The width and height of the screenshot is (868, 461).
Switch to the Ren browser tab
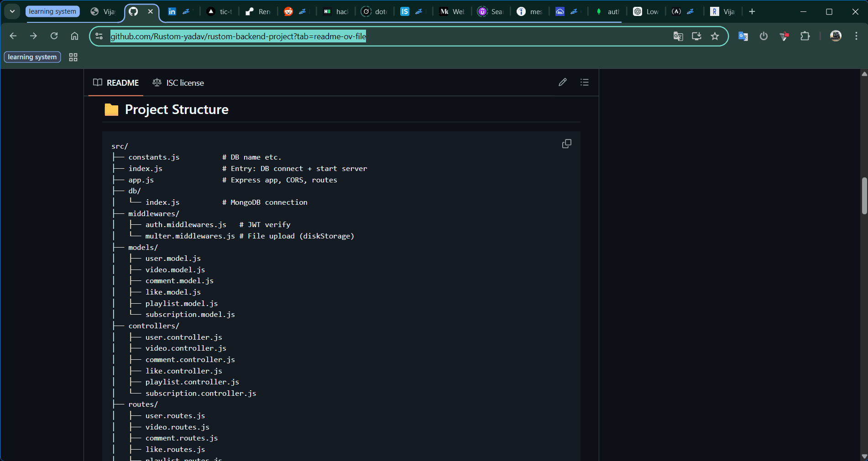(x=258, y=11)
